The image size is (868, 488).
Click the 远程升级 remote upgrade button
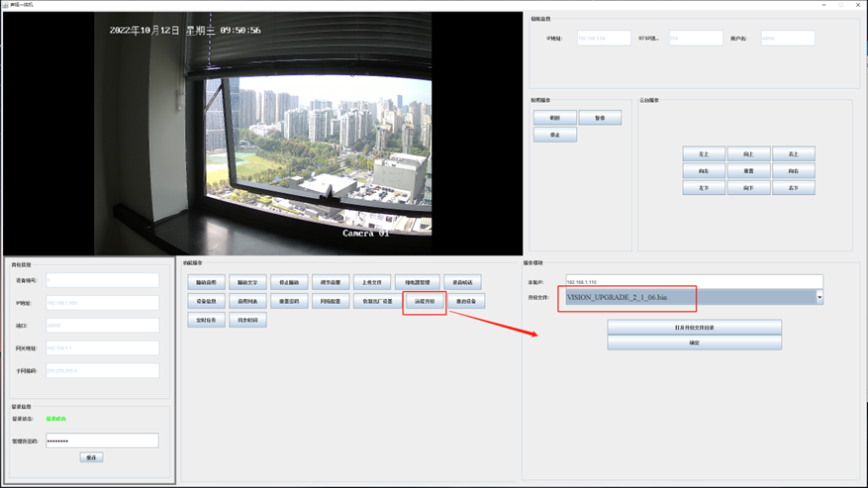[425, 301]
